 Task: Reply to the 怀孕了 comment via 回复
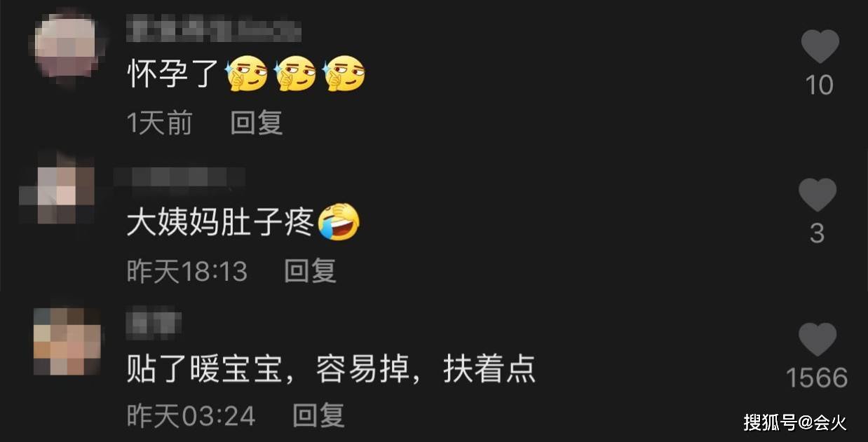pyautogui.click(x=257, y=123)
